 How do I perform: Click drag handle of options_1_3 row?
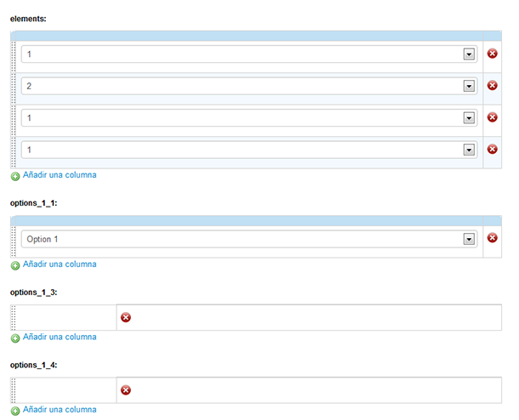14,317
